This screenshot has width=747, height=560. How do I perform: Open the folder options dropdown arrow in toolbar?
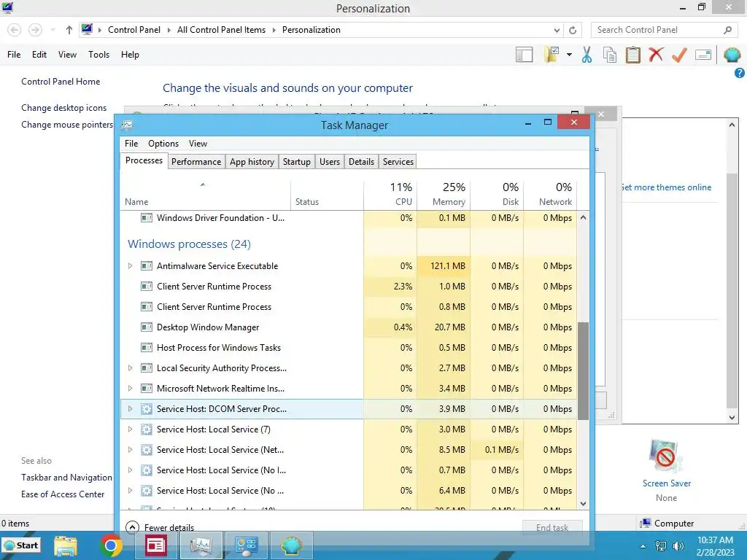[x=569, y=55]
